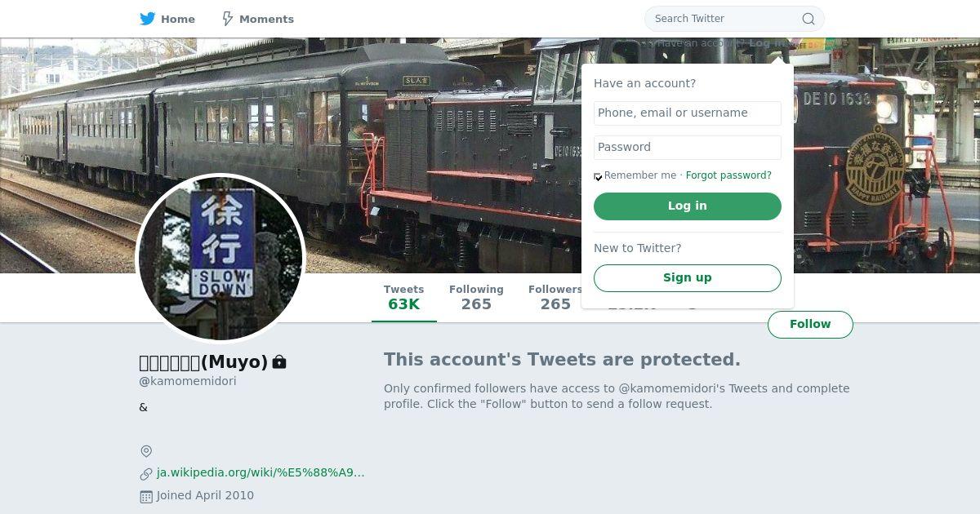Screen dimensions: 980x514
Task: Click the Moments lightning bolt icon
Action: (x=228, y=19)
